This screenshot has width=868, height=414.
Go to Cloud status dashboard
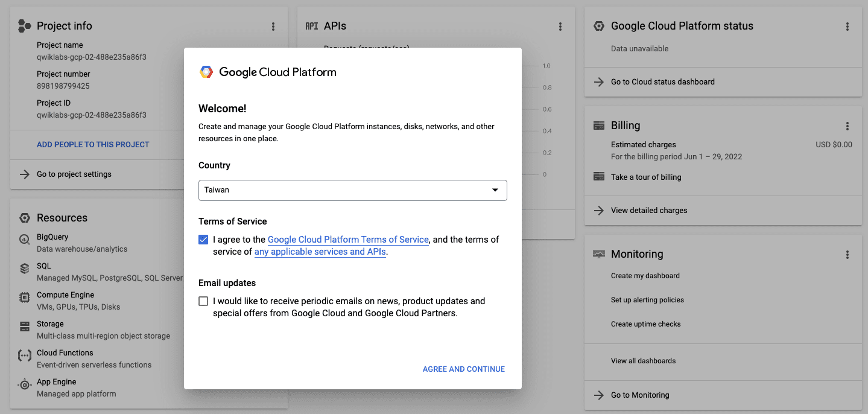click(662, 82)
